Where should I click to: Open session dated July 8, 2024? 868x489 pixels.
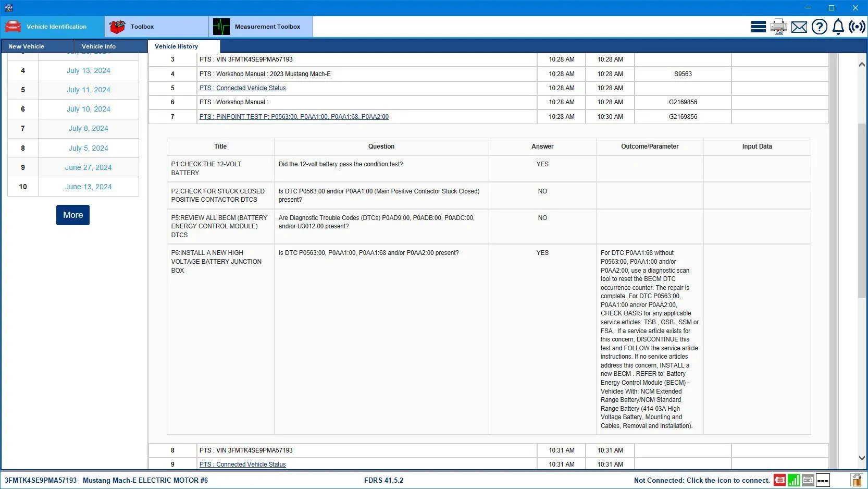click(x=89, y=128)
